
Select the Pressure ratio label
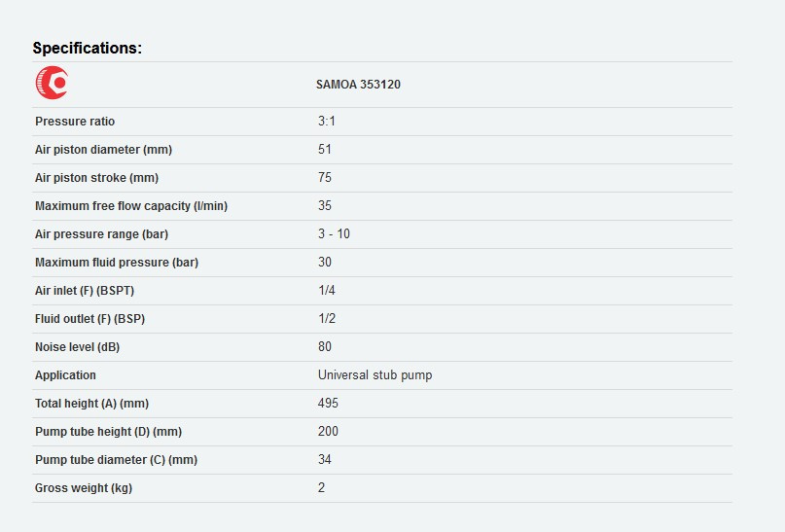(x=75, y=122)
